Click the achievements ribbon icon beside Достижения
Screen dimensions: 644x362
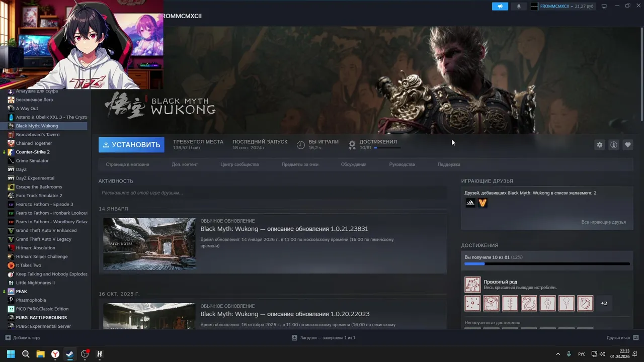coord(352,145)
